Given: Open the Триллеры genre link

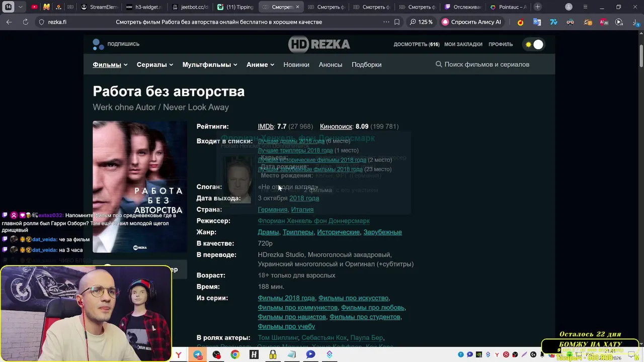Looking at the screenshot, I should tap(298, 232).
